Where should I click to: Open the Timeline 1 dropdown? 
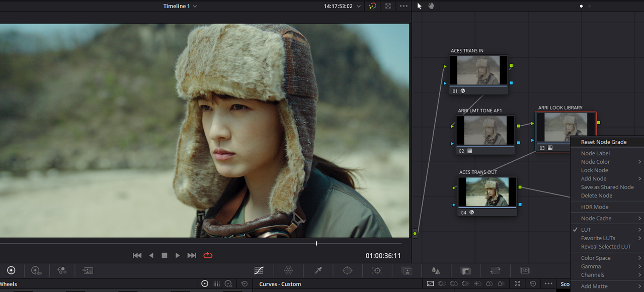click(x=180, y=6)
